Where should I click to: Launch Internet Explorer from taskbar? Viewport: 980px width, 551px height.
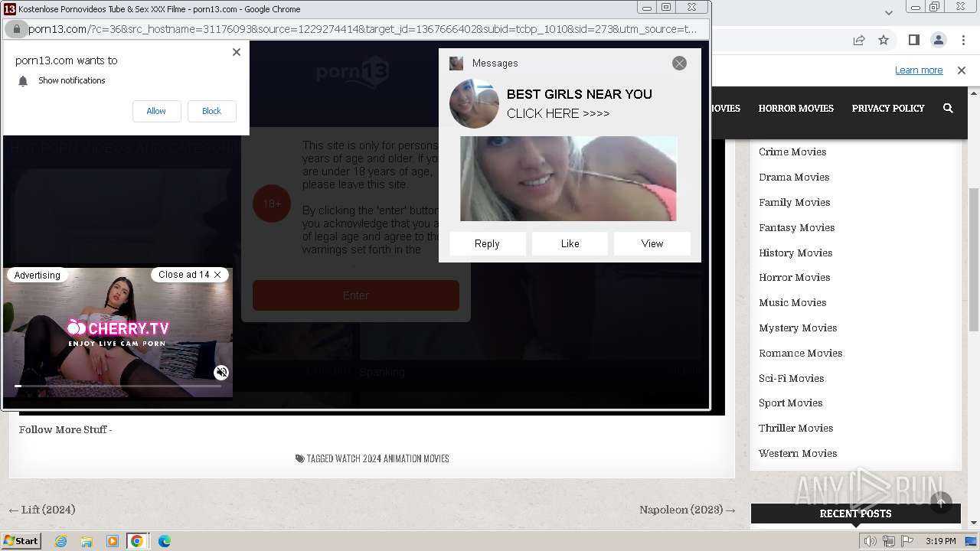point(61,541)
